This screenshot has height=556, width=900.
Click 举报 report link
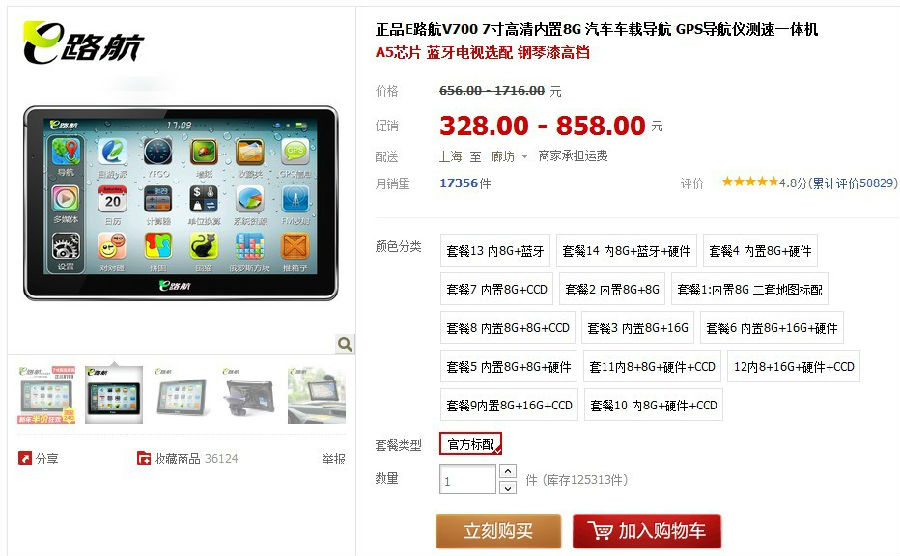[333, 458]
